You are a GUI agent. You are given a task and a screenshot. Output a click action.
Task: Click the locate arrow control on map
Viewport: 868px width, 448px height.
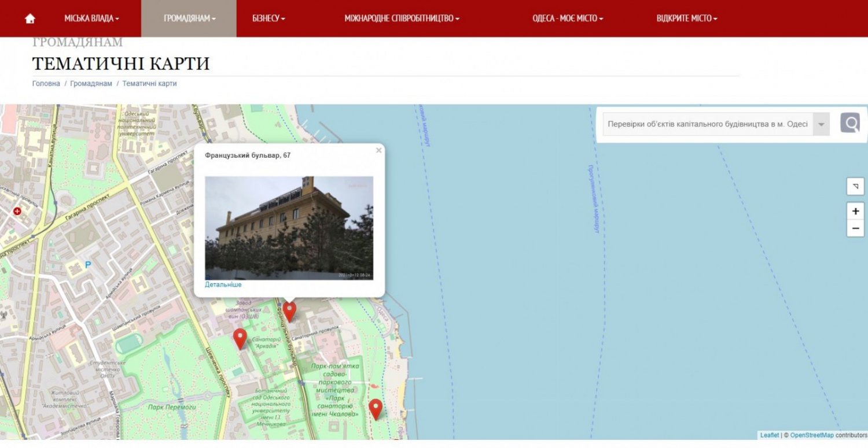coord(855,186)
